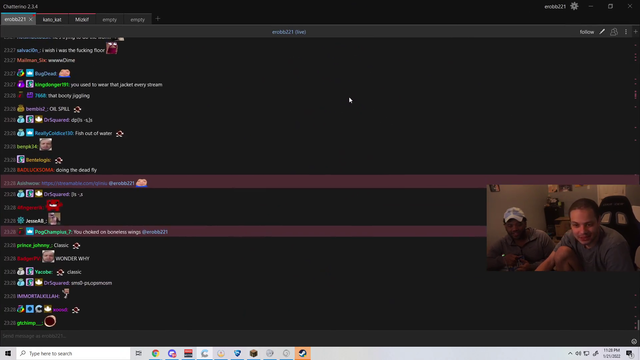Show hidden system tray icons
Image resolution: width=640 pixels, height=360 pixels.
pos(570,353)
